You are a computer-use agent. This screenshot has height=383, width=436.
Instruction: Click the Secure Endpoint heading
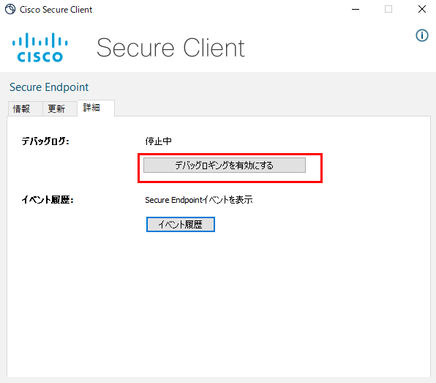[49, 87]
